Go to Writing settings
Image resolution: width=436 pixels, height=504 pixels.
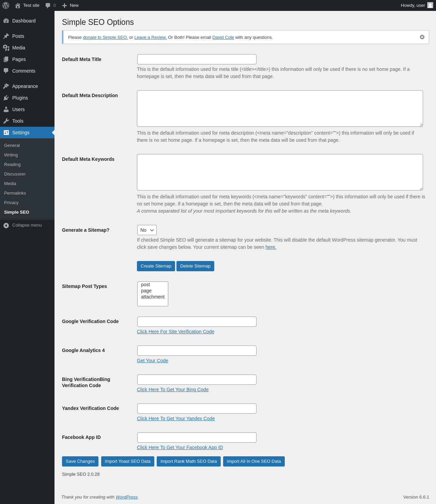point(11,155)
